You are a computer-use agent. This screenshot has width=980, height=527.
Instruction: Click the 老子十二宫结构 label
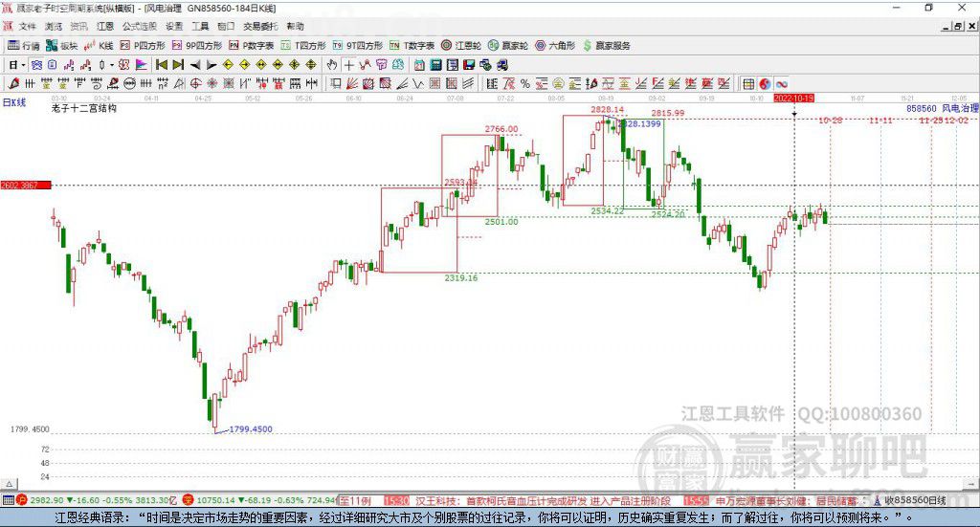coord(84,108)
